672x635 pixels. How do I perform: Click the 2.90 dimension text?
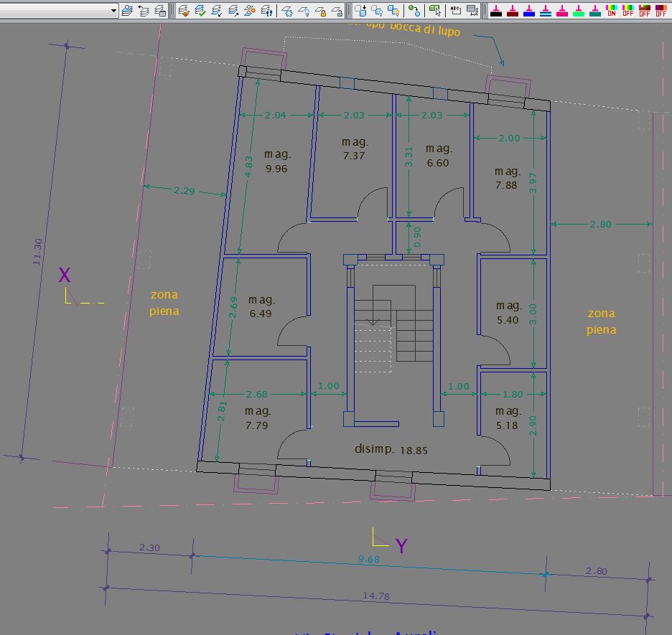533,425
